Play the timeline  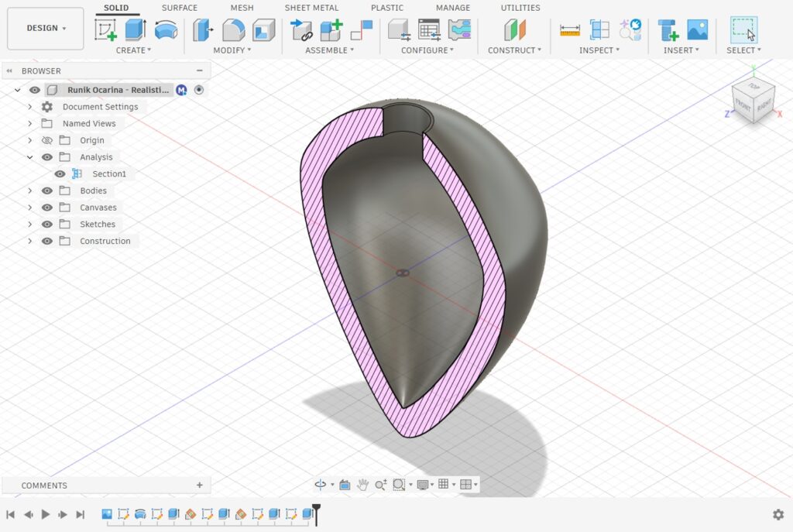[46, 514]
